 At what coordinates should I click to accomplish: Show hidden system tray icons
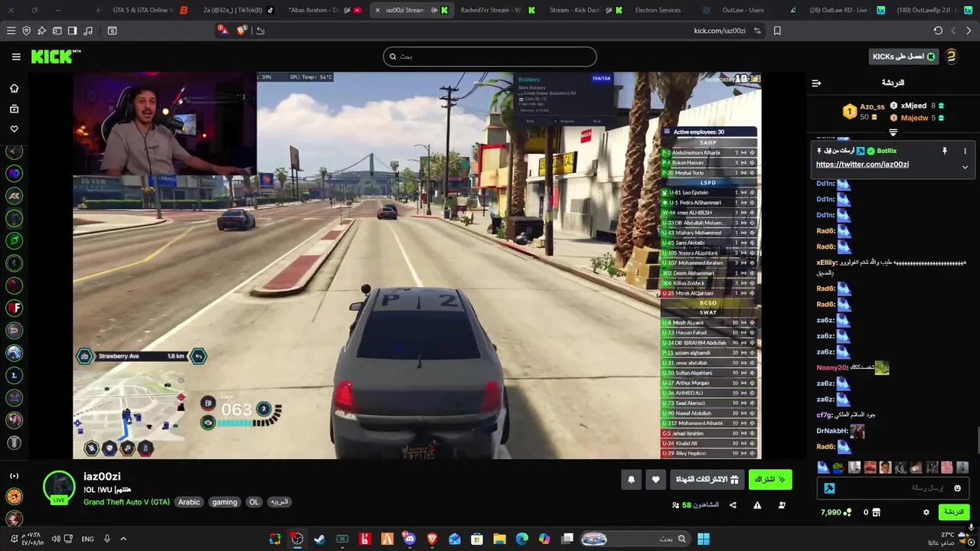123,539
